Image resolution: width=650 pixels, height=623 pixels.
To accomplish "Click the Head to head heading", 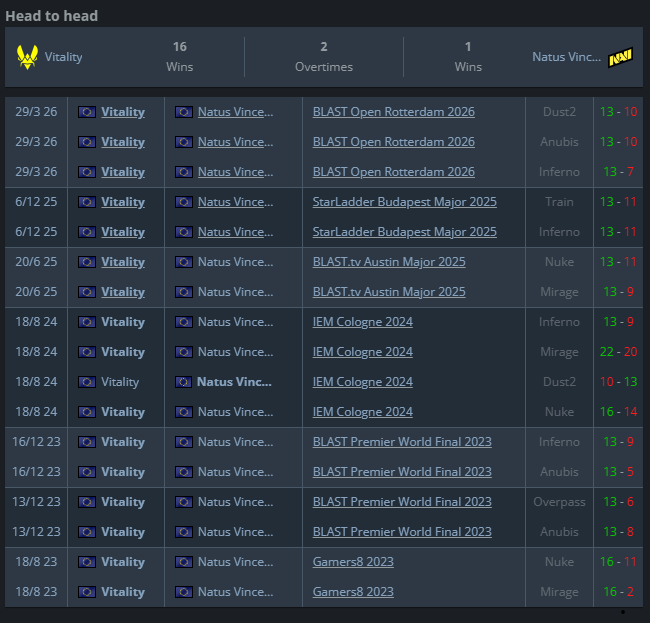I will [52, 16].
